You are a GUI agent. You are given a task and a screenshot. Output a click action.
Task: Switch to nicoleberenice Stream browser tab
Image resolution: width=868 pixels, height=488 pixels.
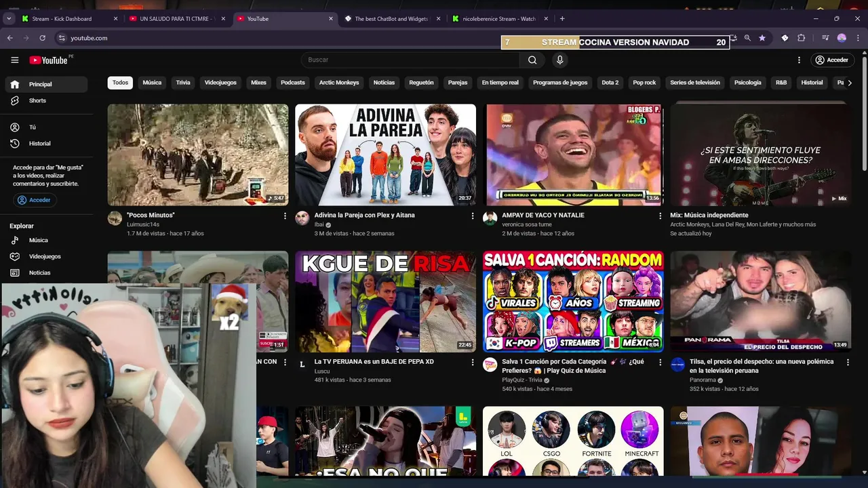(x=502, y=19)
